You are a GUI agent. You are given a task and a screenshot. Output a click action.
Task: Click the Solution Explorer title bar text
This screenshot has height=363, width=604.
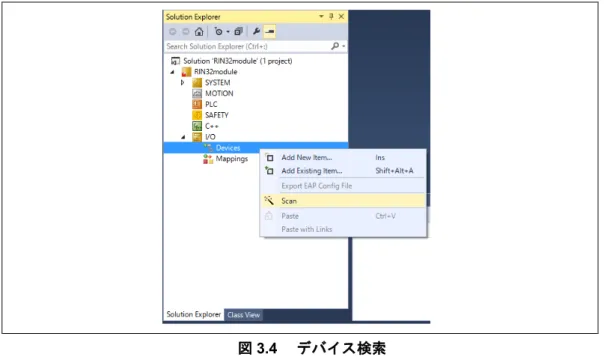pyautogui.click(x=193, y=17)
